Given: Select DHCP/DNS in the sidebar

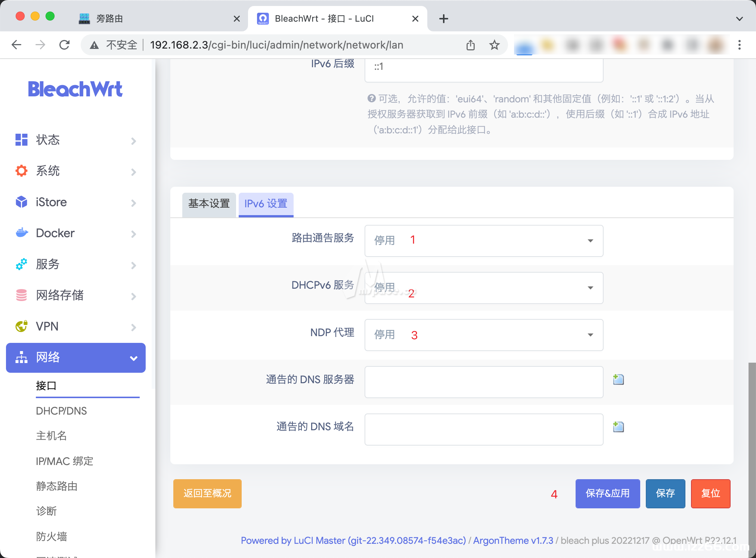Looking at the screenshot, I should click(x=62, y=411).
